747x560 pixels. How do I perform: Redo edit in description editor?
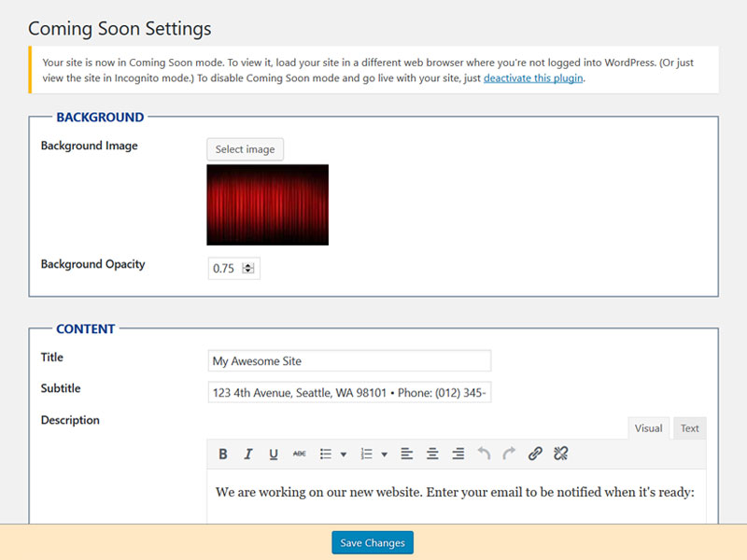click(509, 454)
